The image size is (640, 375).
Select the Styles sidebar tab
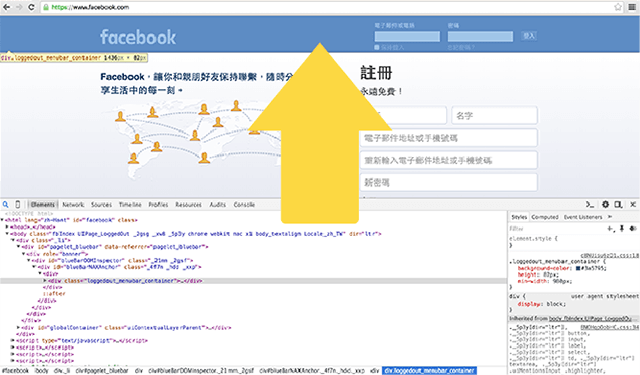(x=519, y=217)
